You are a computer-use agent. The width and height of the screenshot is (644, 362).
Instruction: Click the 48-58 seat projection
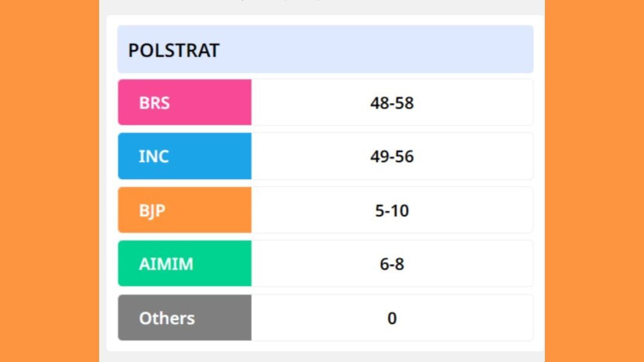coord(392,103)
